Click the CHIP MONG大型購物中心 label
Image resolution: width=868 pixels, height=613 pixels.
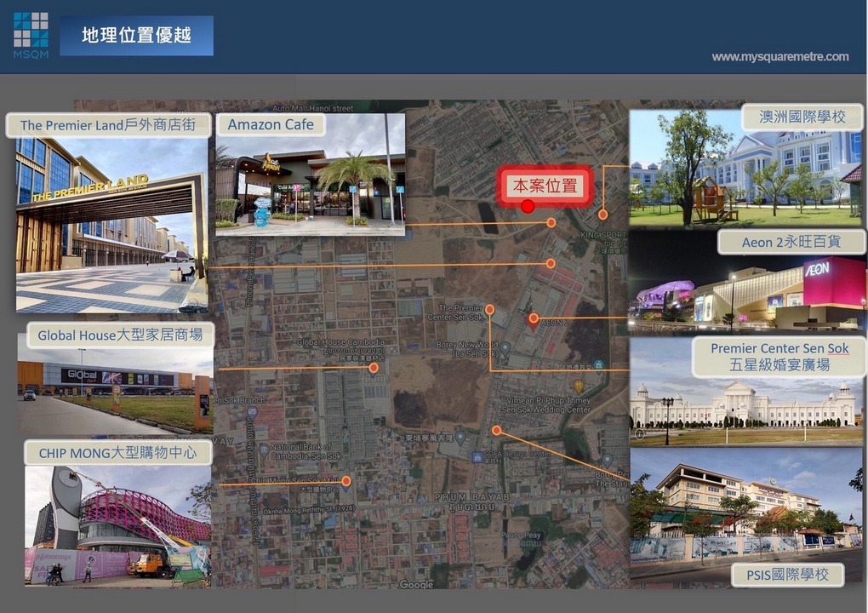(x=118, y=453)
